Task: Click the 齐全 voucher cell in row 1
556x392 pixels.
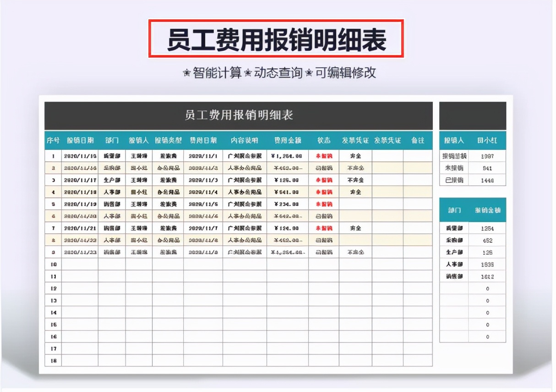Action: coord(355,156)
